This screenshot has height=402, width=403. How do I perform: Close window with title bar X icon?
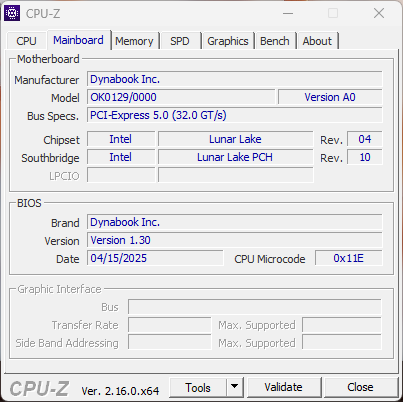coord(379,13)
